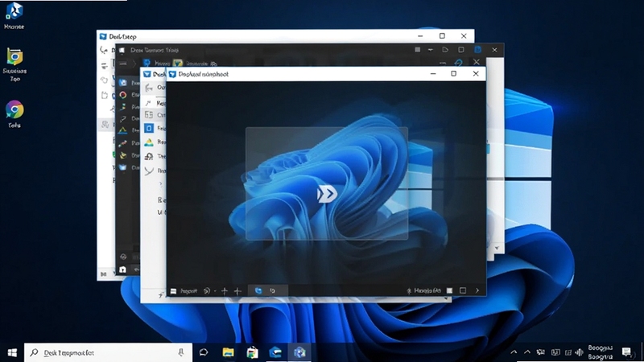644x362 pixels.
Task: Click the red circle icon in the dark window sidebar
Action: pyautogui.click(x=123, y=95)
